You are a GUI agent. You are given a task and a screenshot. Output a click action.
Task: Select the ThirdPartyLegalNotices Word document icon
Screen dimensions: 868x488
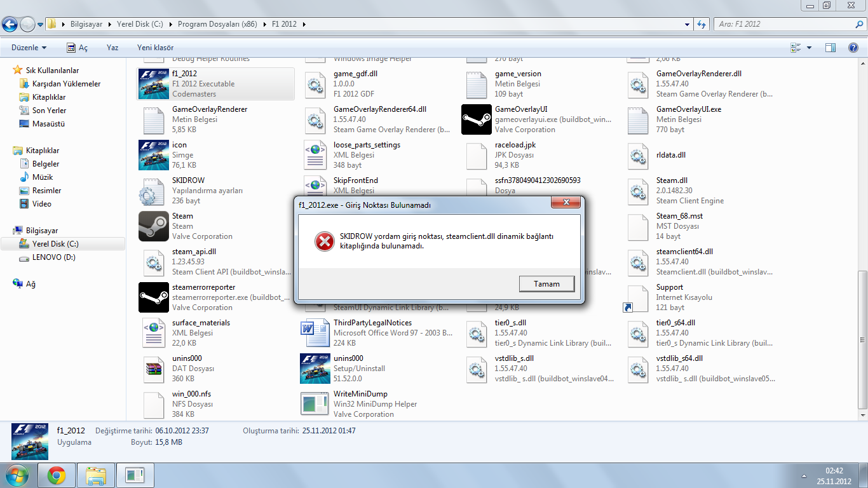coord(315,333)
